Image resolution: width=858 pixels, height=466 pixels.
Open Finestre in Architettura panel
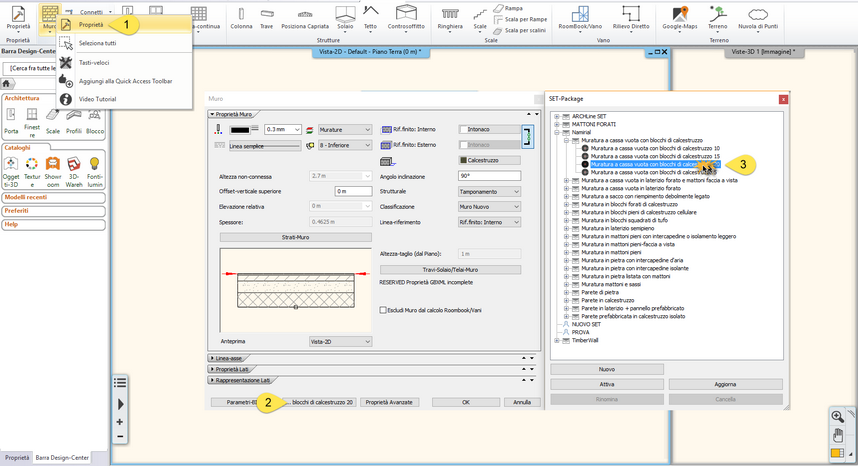pyautogui.click(x=32, y=122)
